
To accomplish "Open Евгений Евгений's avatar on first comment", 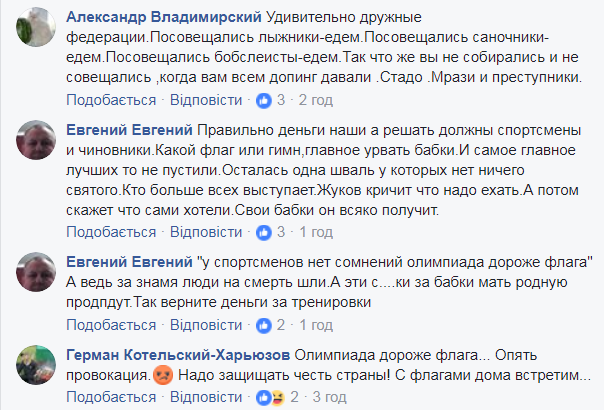I will [x=36, y=140].
